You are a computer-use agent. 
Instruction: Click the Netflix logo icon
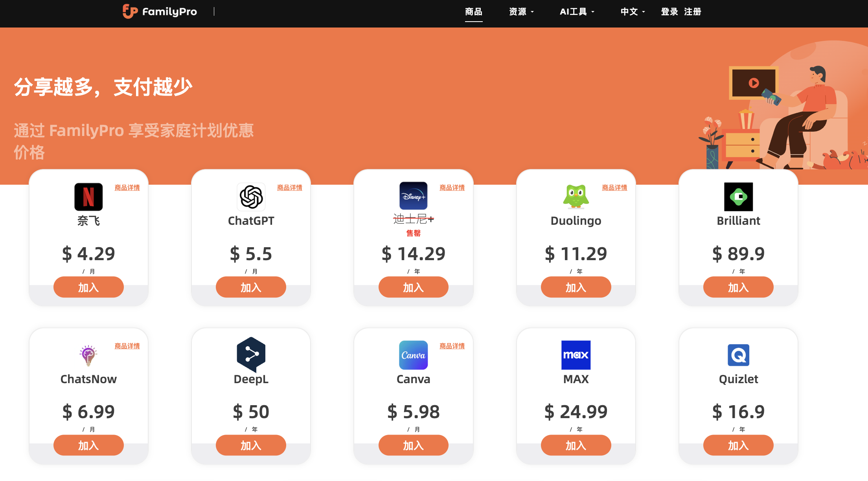(x=88, y=197)
